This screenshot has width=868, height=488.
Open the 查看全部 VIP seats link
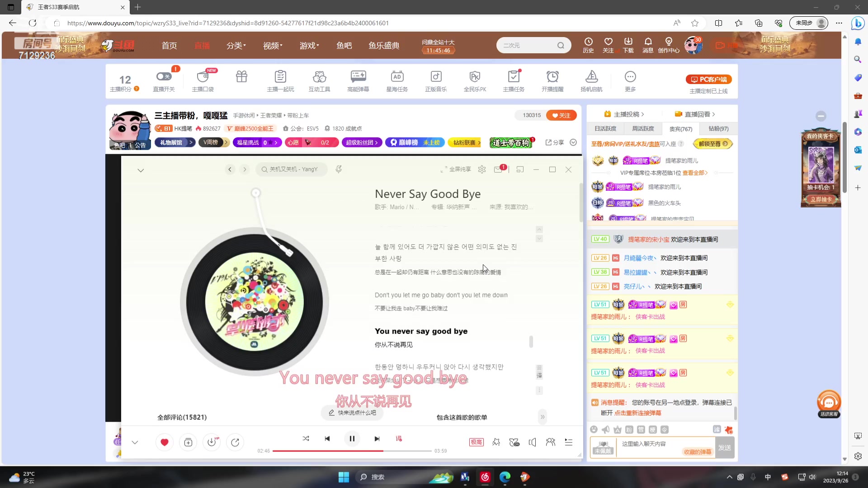pyautogui.click(x=695, y=173)
